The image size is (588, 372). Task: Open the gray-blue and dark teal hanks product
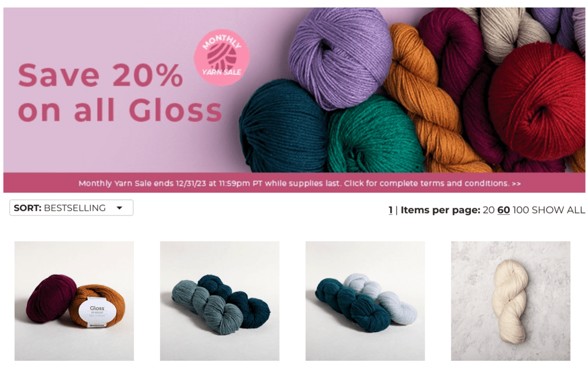220,301
